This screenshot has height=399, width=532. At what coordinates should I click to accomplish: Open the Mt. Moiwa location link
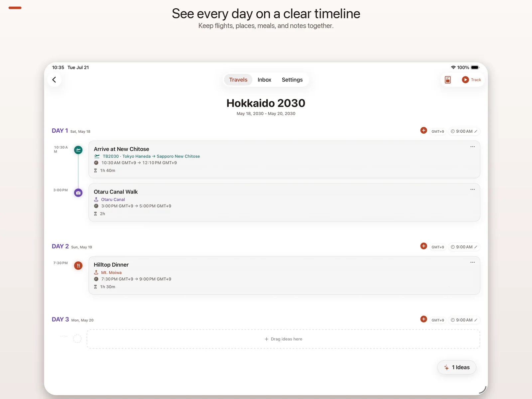coord(111,273)
